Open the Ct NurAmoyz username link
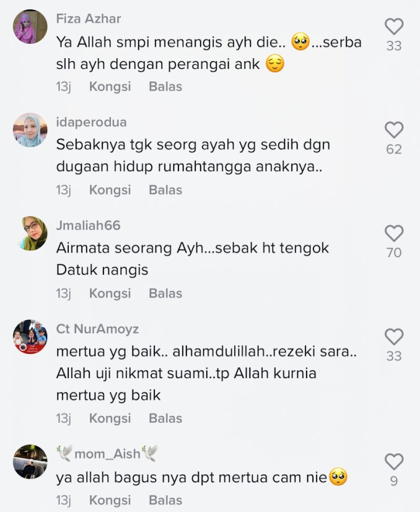The width and height of the screenshot is (420, 512). tap(97, 329)
